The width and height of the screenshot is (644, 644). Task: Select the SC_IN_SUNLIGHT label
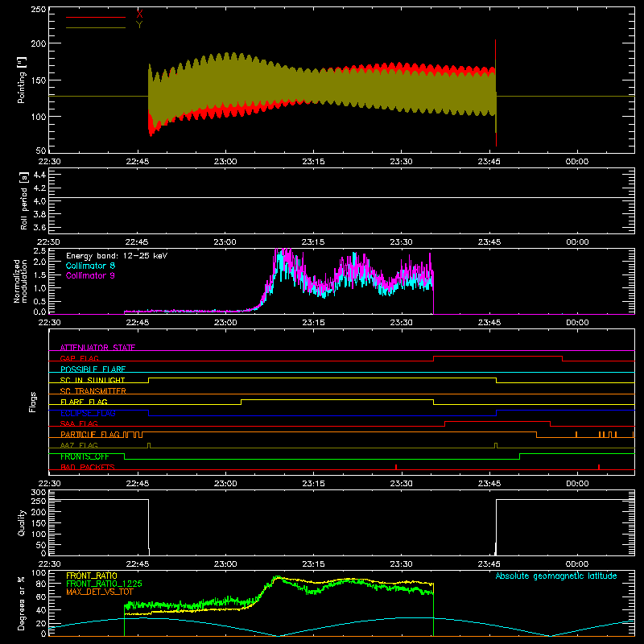pyautogui.click(x=93, y=380)
